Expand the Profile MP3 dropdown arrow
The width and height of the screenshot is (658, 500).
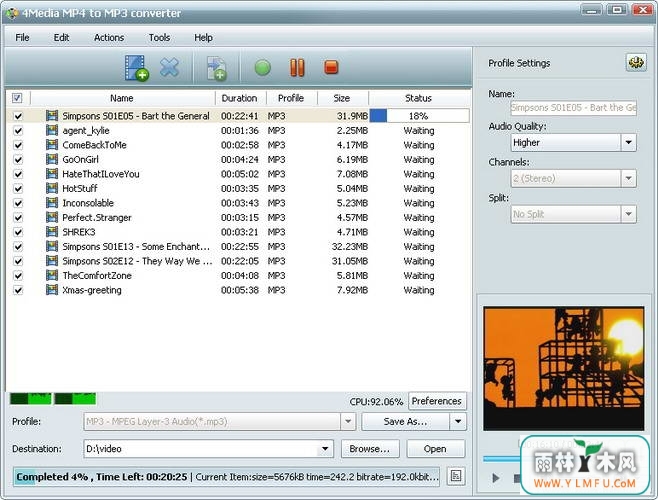348,421
